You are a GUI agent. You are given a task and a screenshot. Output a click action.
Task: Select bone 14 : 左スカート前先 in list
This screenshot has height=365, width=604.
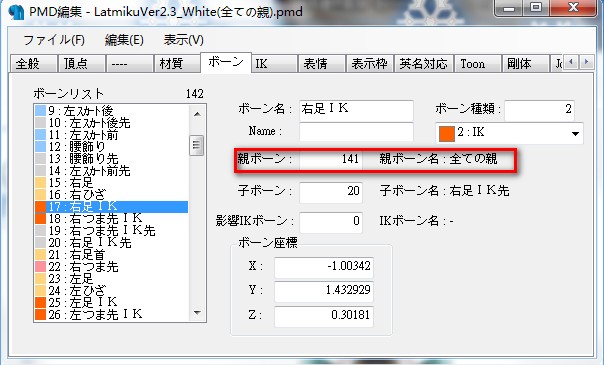click(112, 171)
